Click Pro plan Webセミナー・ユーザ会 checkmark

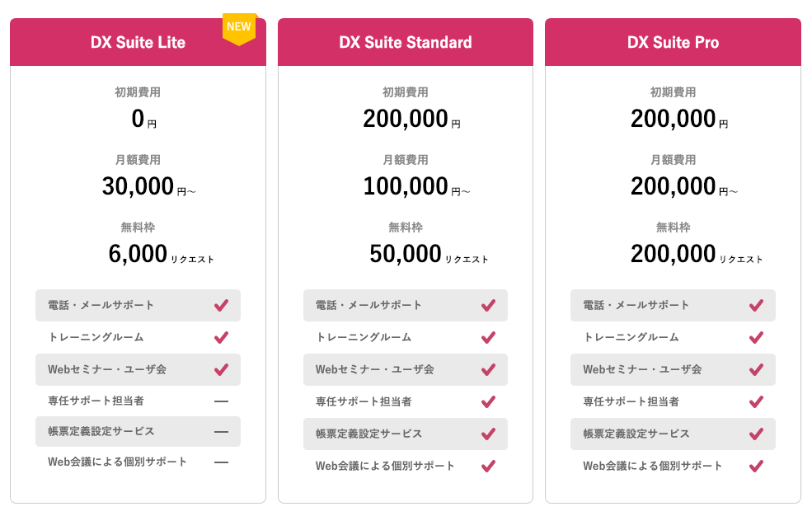pyautogui.click(x=756, y=369)
